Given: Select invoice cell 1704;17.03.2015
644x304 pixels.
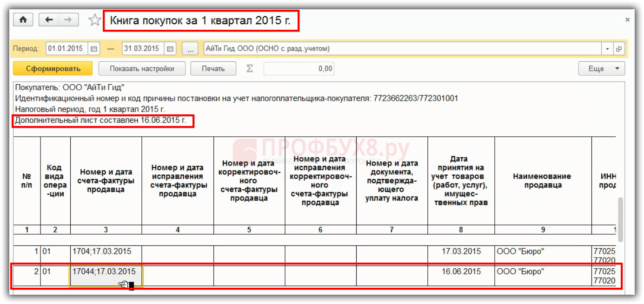Looking at the screenshot, I should coord(106,251).
